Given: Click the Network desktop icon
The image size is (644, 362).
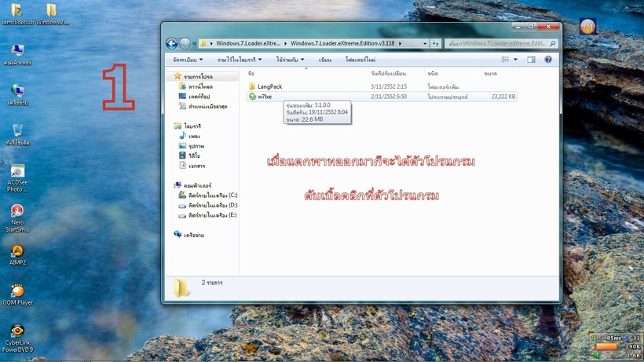Looking at the screenshot, I should point(17,95).
